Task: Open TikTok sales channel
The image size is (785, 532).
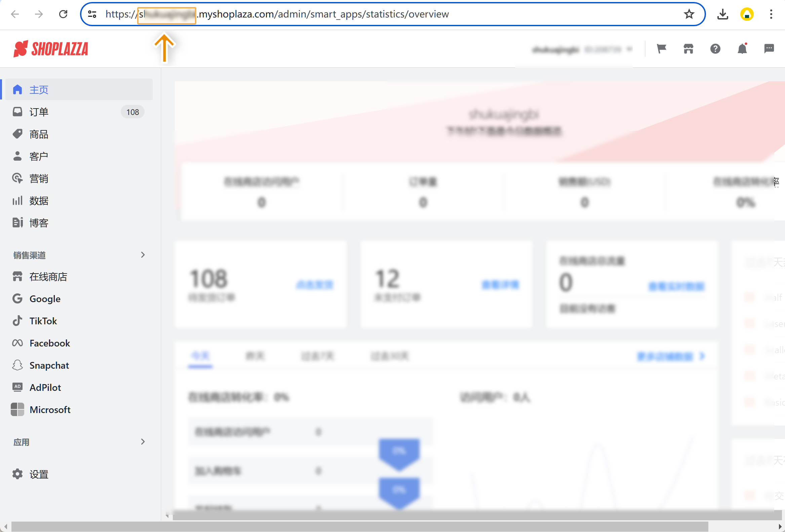Action: pos(43,321)
